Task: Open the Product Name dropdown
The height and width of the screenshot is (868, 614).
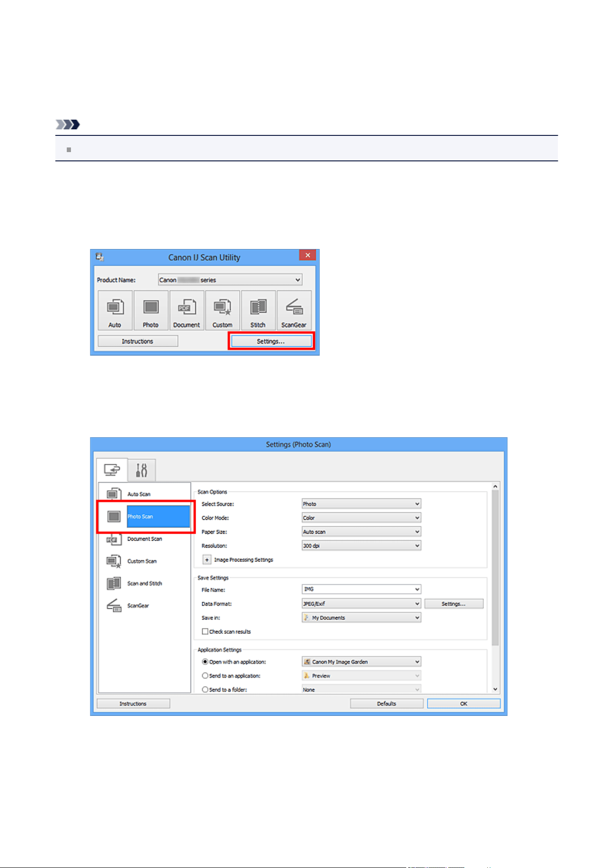Action: 230,280
